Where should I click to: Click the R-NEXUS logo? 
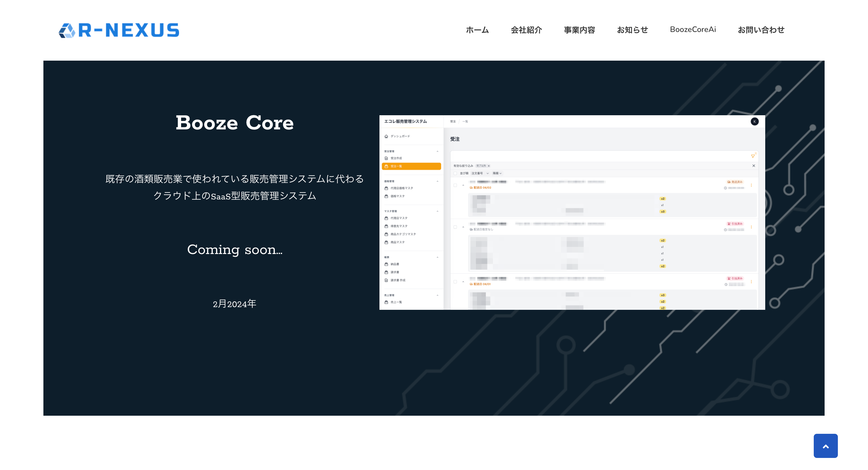pyautogui.click(x=119, y=30)
